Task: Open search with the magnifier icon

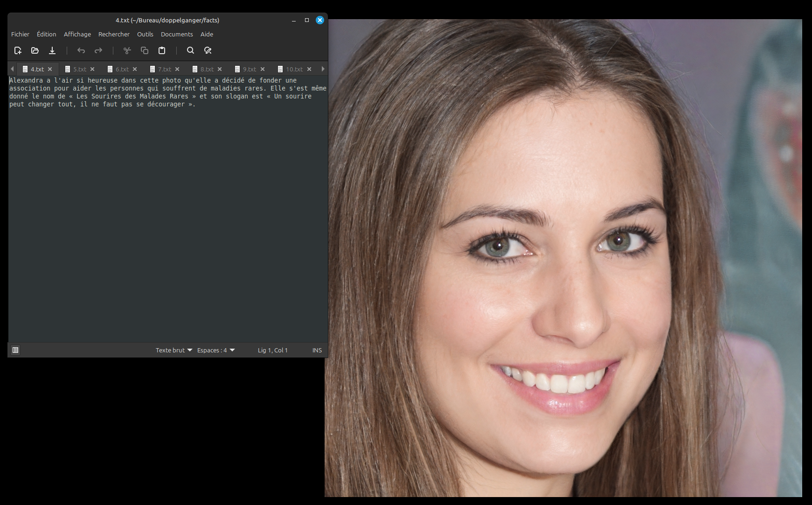Action: coord(190,50)
